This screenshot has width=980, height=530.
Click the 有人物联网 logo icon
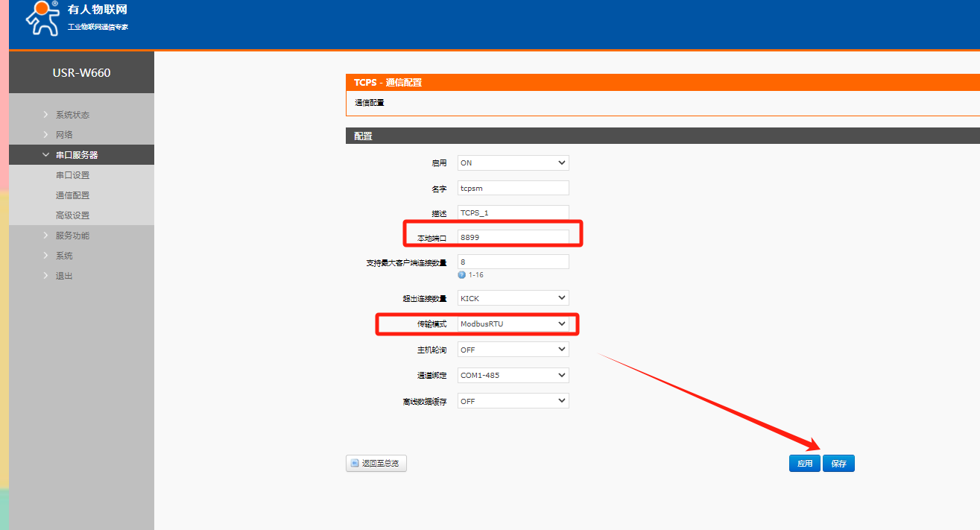click(42, 18)
